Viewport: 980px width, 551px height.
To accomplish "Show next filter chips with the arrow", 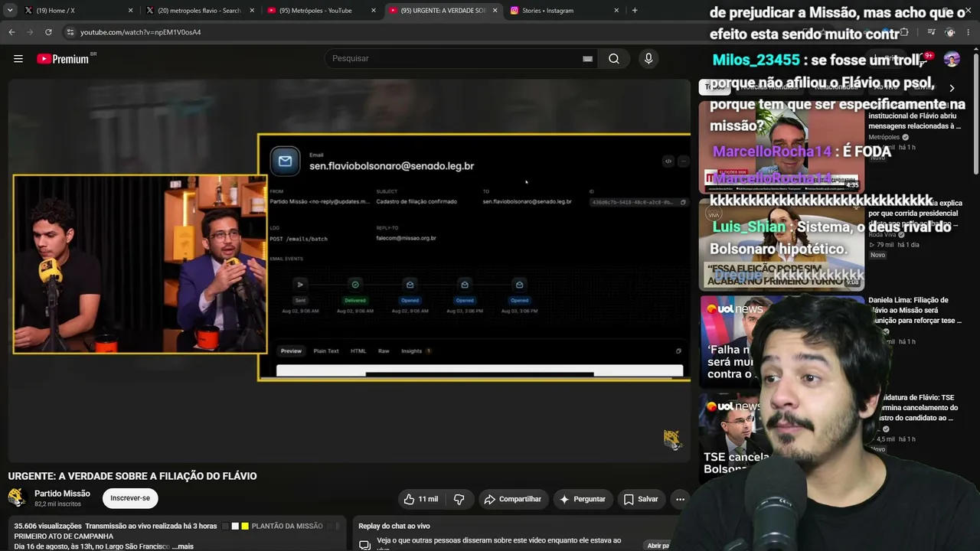I will click(x=952, y=88).
